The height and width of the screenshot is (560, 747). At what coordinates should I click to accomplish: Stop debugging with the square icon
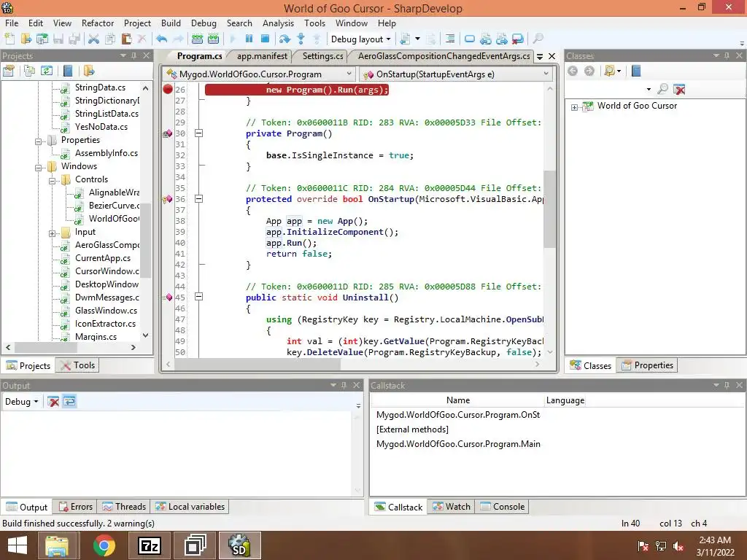(x=266, y=39)
